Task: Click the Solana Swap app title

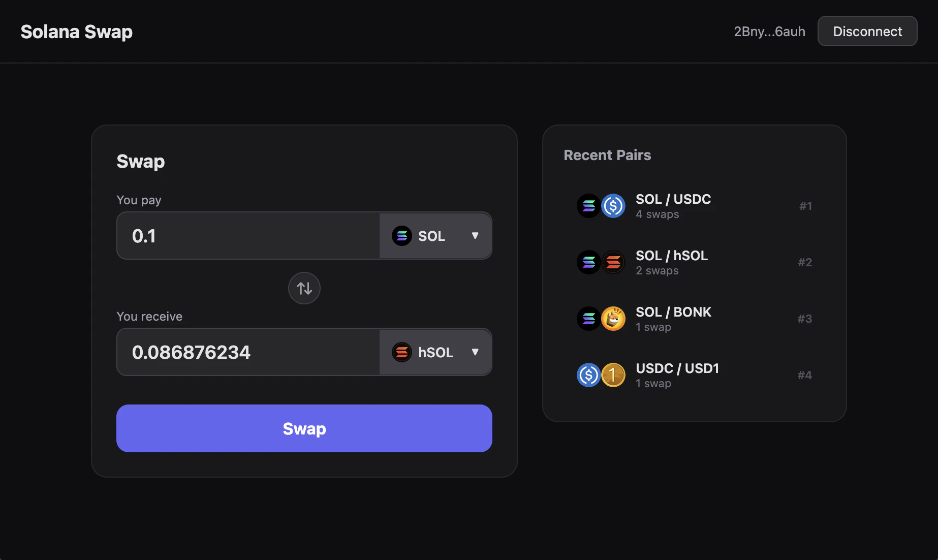Action: tap(76, 32)
